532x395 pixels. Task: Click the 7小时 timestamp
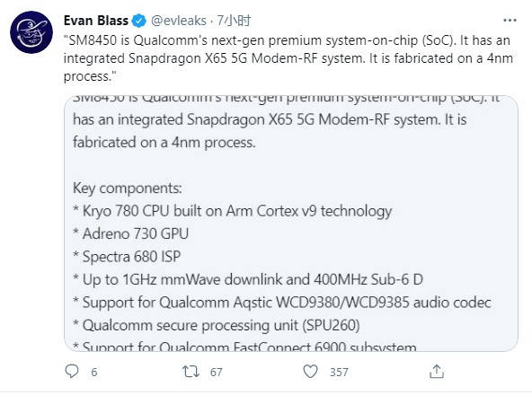234,21
